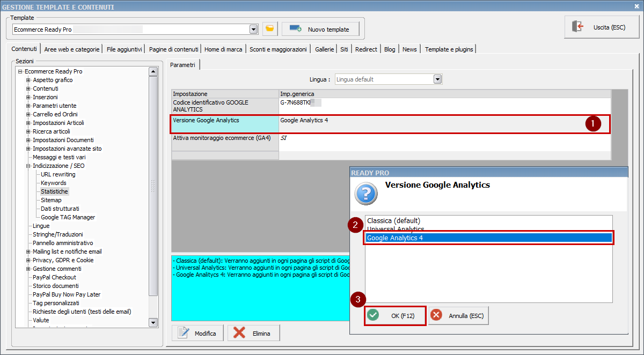Open the Siti tab
The image size is (644, 355).
[x=344, y=49]
